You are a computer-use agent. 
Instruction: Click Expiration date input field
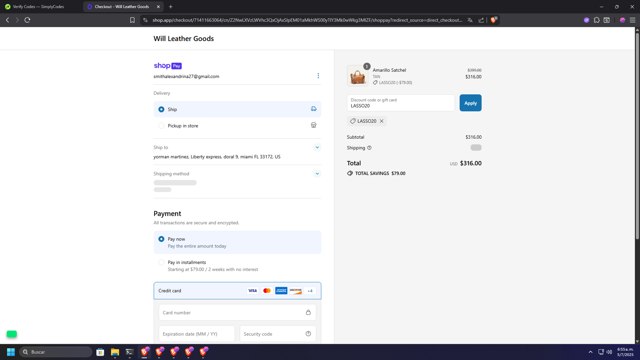(197, 333)
